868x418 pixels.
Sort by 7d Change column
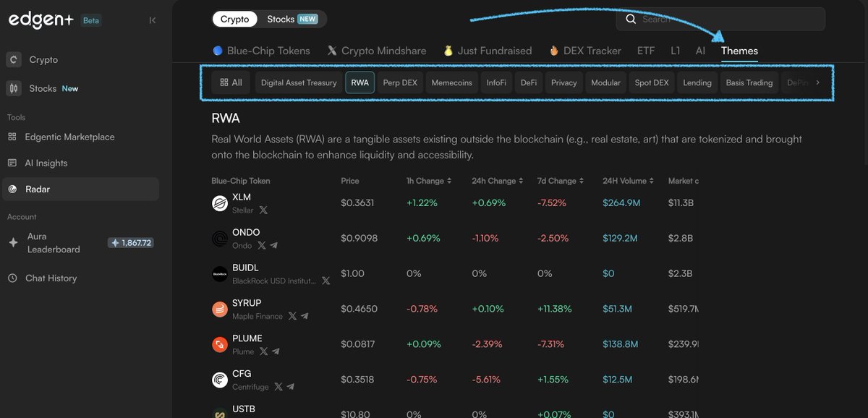coord(561,181)
